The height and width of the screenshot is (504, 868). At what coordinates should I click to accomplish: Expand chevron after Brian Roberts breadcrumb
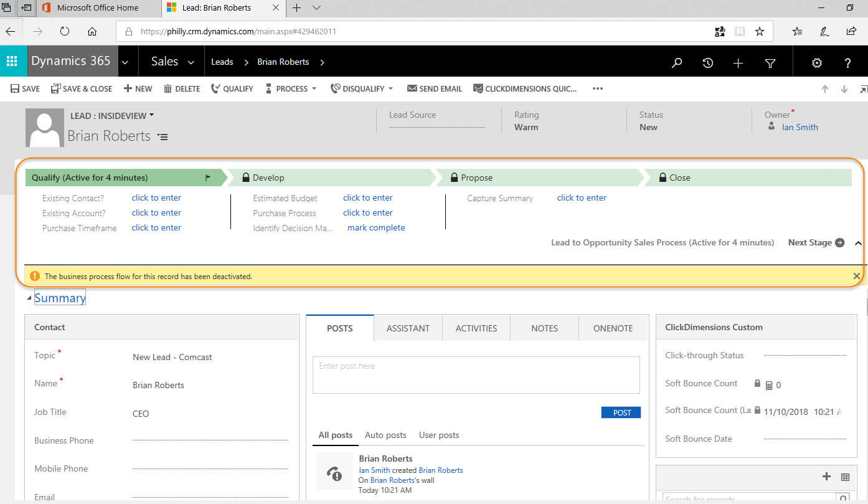click(x=322, y=62)
